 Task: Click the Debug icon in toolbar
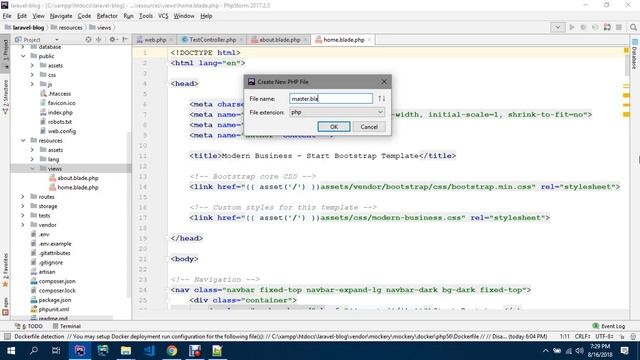pyautogui.click(x=583, y=27)
